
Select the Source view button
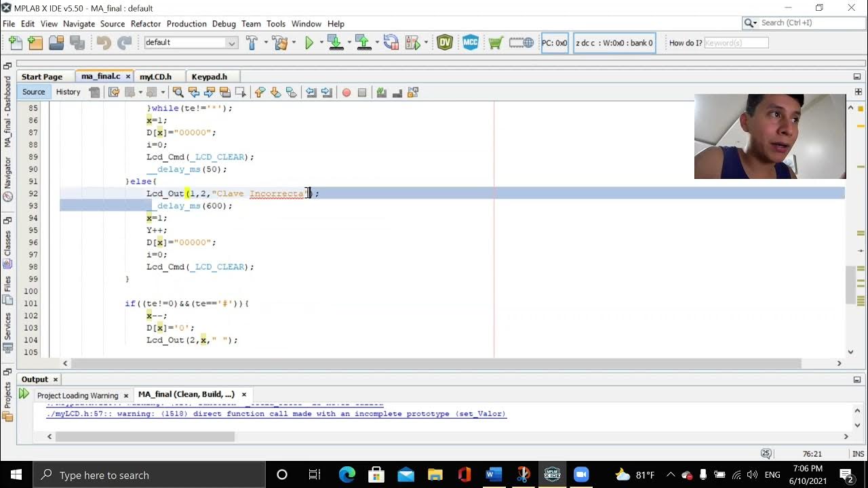point(33,92)
